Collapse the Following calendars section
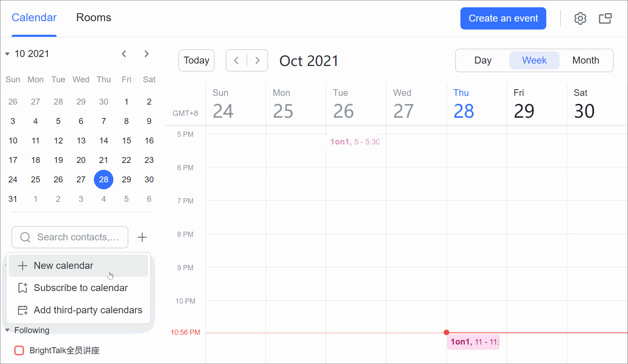628x364 pixels. click(7, 330)
